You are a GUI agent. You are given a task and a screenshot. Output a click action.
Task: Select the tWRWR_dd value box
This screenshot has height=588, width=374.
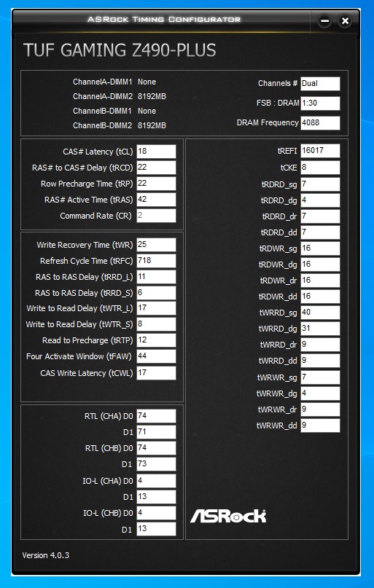click(x=320, y=426)
